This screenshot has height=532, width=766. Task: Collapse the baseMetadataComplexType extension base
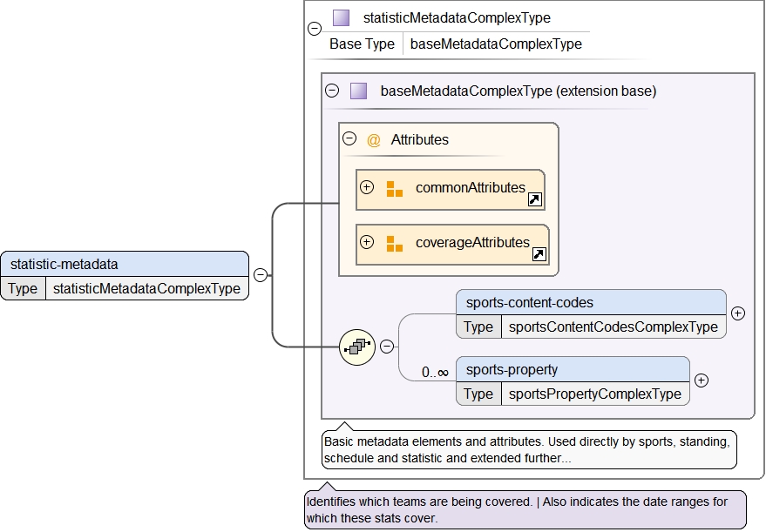coord(332,91)
